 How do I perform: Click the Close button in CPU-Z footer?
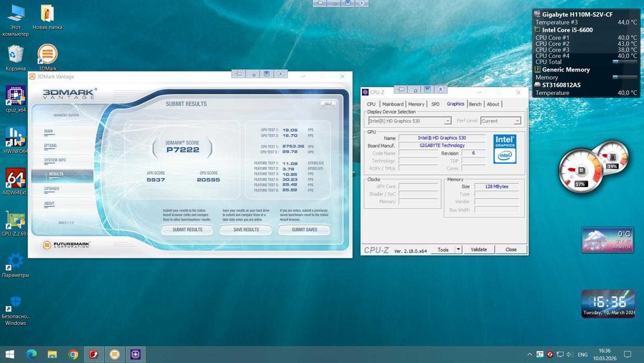511,250
